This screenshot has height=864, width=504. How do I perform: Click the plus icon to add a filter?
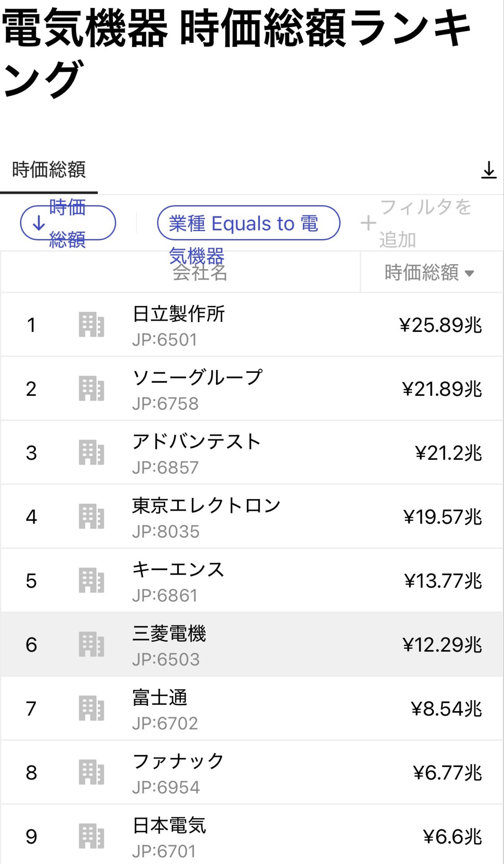[x=369, y=223]
